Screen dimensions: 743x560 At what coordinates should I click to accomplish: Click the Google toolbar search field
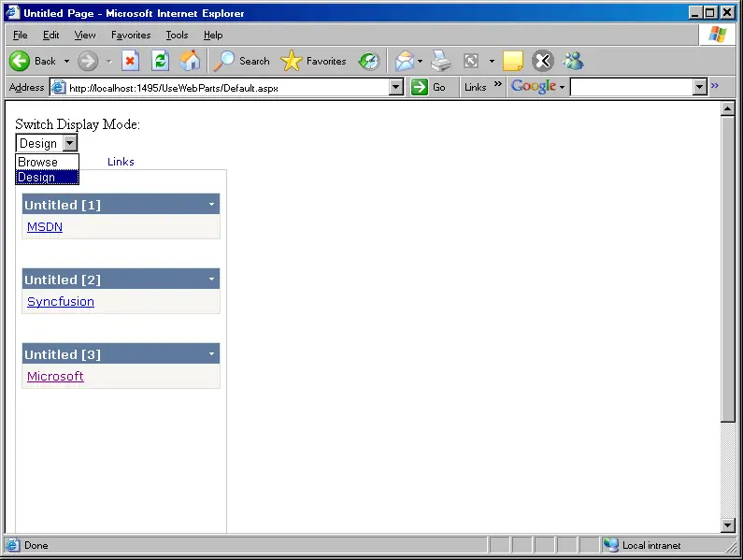pos(632,87)
